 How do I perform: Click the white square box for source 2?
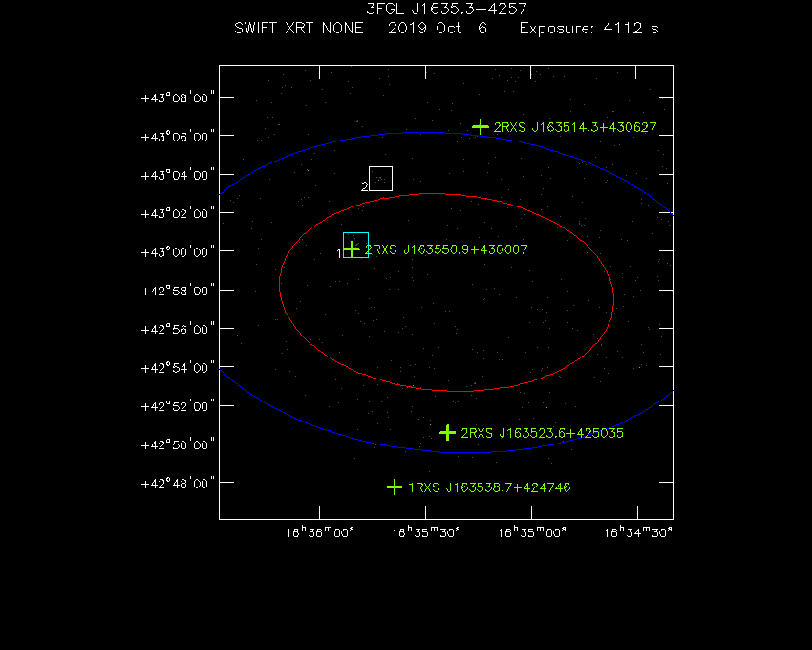[x=380, y=179]
